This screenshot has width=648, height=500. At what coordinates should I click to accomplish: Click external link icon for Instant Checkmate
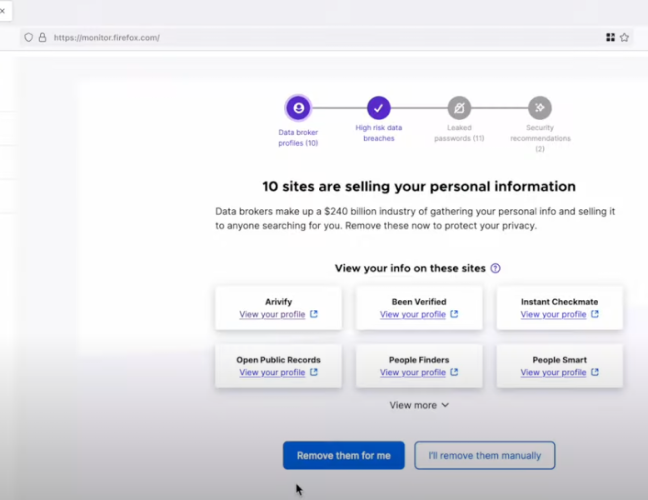tap(595, 314)
